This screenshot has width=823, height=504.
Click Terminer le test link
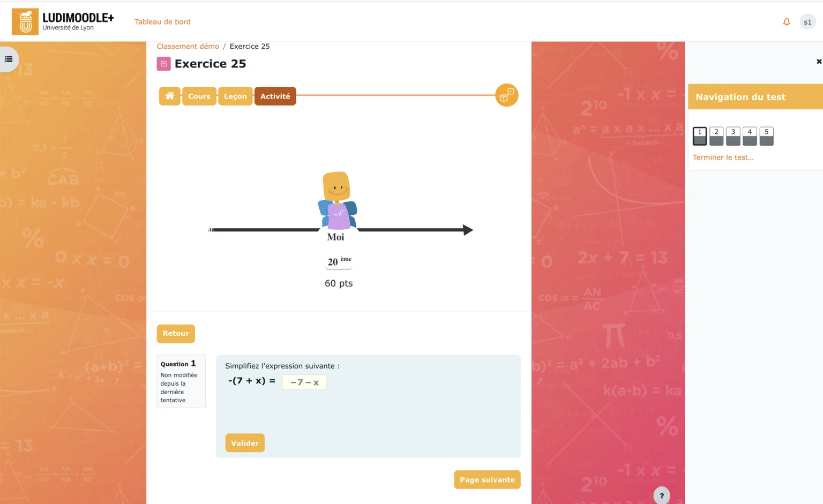[723, 157]
